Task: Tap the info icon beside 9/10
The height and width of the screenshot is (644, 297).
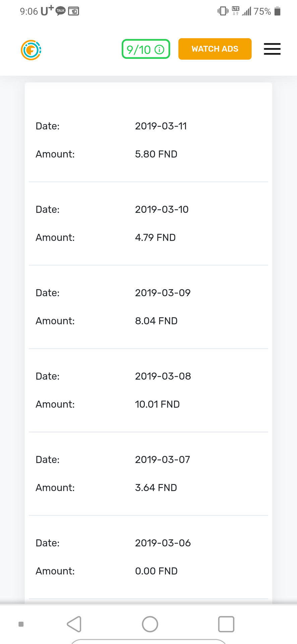Action: (160, 50)
